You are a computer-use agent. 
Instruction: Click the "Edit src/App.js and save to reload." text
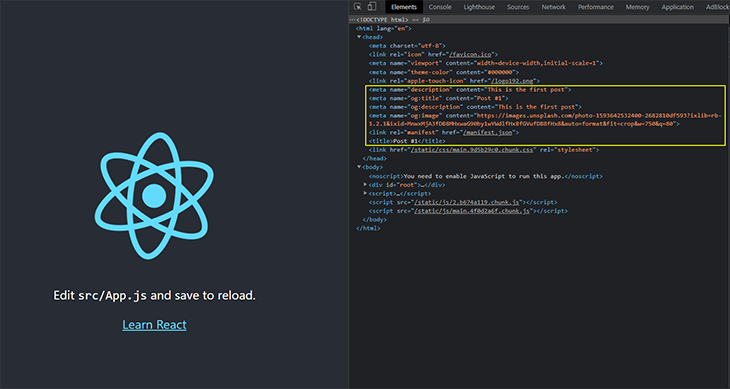[154, 295]
